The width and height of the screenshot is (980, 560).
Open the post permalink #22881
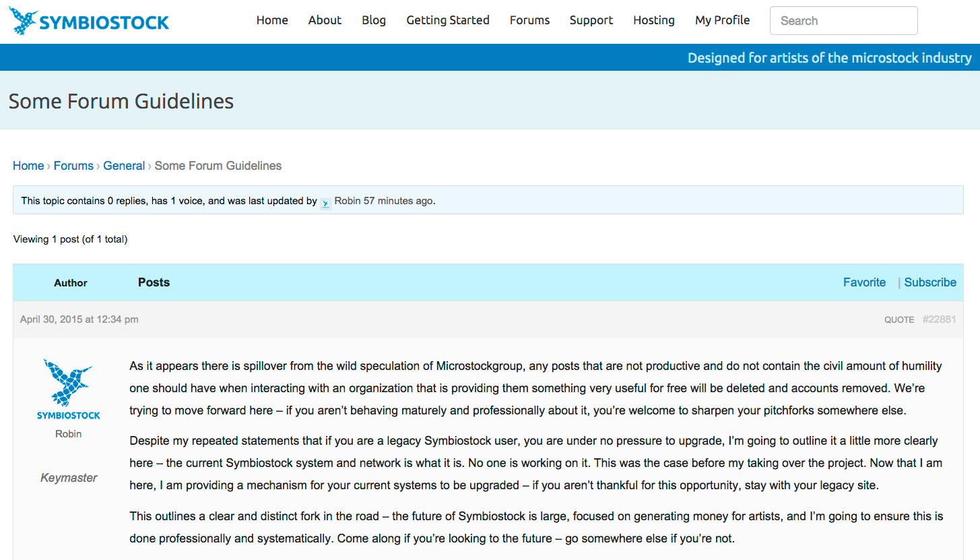pos(939,319)
